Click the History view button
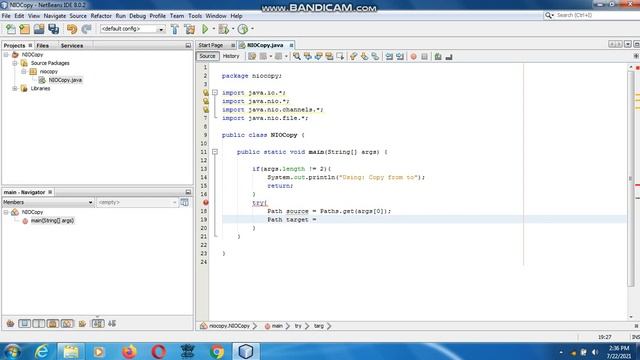 point(231,56)
